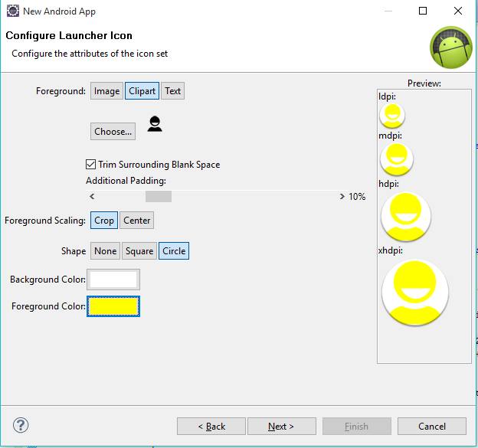
Task: Open the white Background Color picker
Action: tap(113, 280)
